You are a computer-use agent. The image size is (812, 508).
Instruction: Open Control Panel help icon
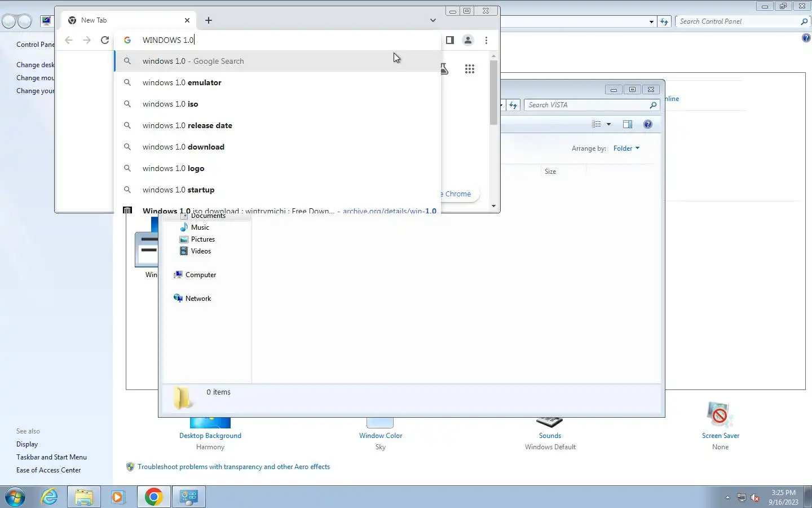806,38
